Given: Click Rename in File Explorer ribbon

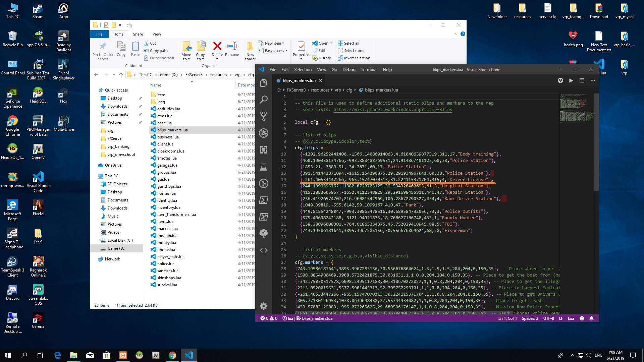Looking at the screenshot, I should click(x=232, y=49).
